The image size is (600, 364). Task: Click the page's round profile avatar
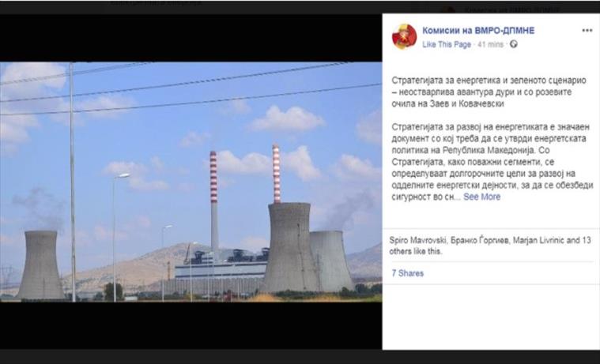pos(404,36)
